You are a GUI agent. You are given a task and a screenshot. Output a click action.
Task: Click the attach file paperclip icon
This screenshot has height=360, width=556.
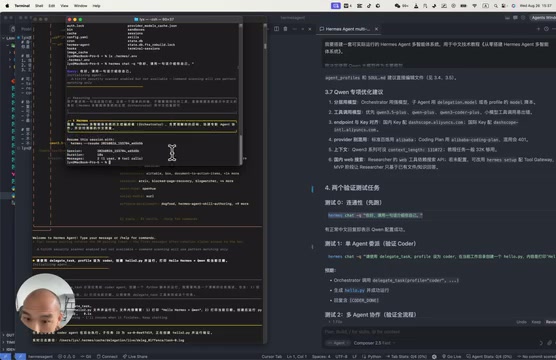tap(549, 343)
